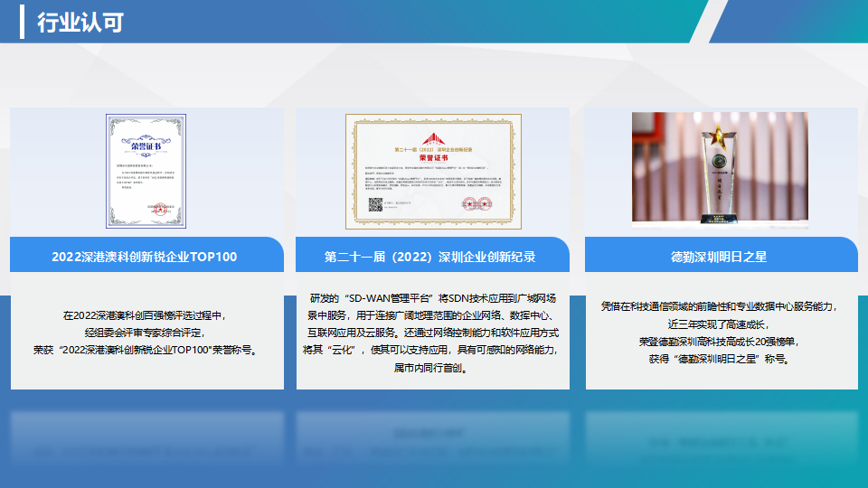868x488 pixels.
Task: Click the QR code on the gold certificate
Action: [x=376, y=205]
